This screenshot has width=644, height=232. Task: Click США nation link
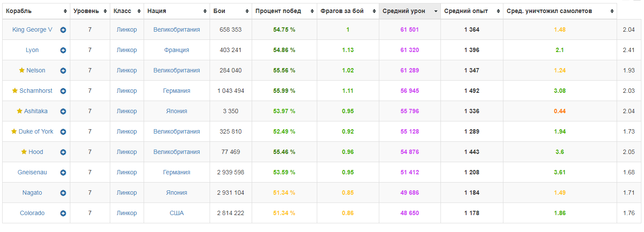point(177,213)
